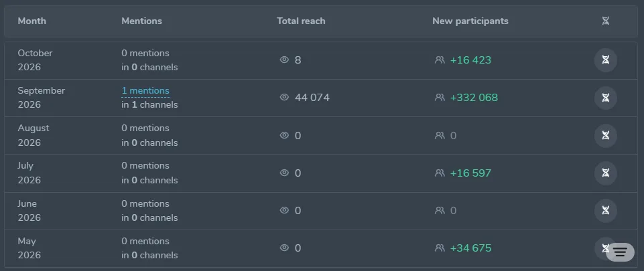Click the 44 074 total reach value
Viewport: 644px width, 271px height.
coord(312,98)
